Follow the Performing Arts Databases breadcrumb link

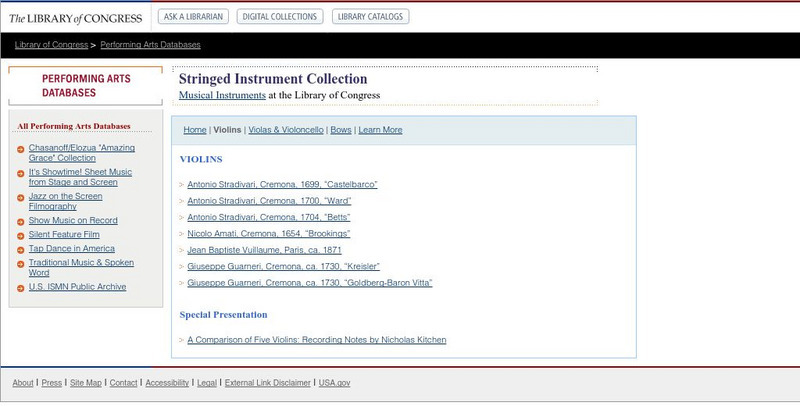(151, 45)
